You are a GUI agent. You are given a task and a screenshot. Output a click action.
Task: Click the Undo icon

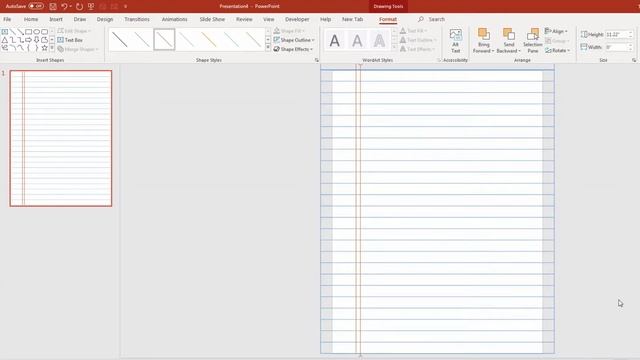(x=64, y=6)
